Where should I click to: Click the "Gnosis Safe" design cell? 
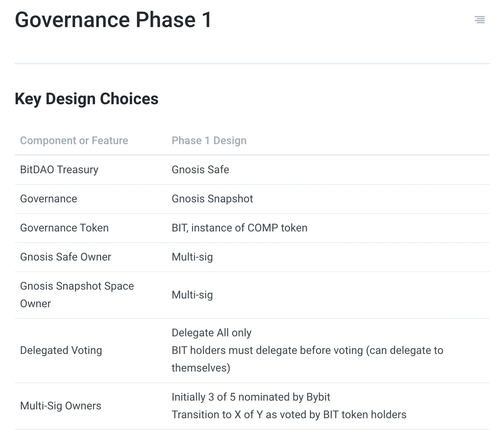pos(200,170)
